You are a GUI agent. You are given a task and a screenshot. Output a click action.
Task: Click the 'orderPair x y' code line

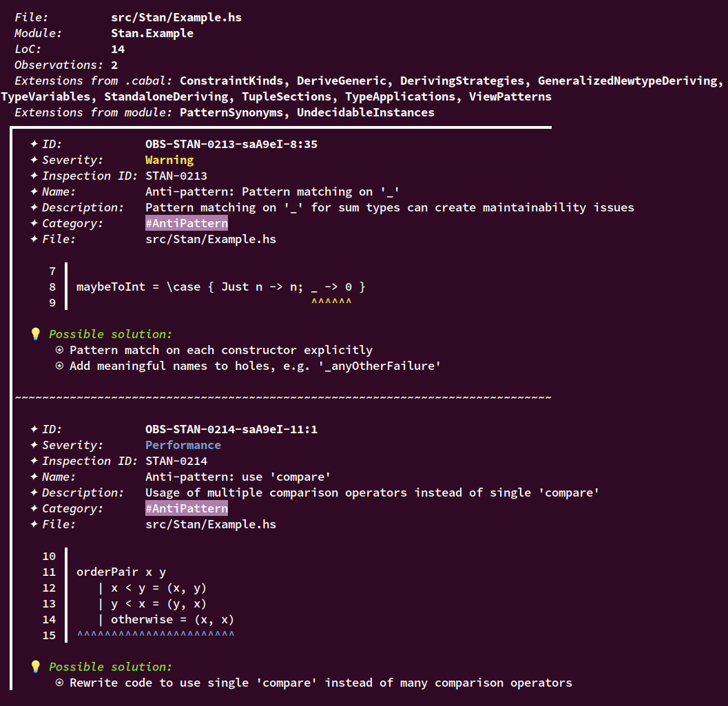pyautogui.click(x=121, y=572)
